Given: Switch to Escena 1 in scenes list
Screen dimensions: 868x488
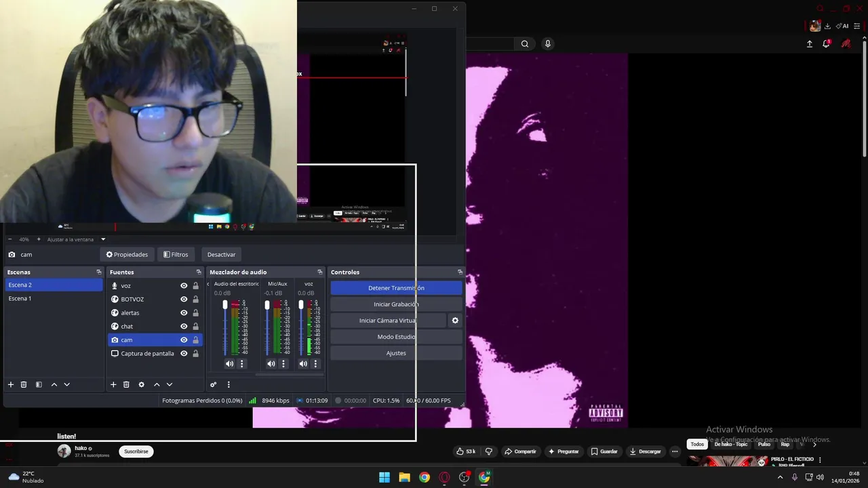Looking at the screenshot, I should point(54,298).
